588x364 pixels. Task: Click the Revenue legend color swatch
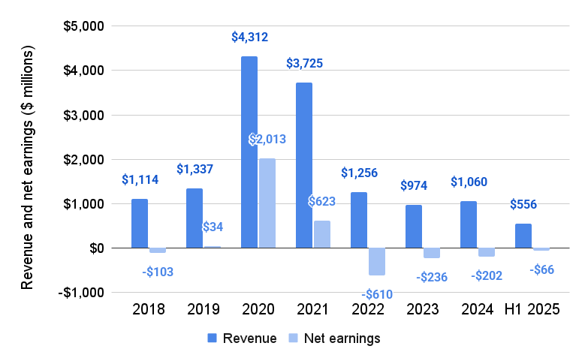(x=213, y=338)
